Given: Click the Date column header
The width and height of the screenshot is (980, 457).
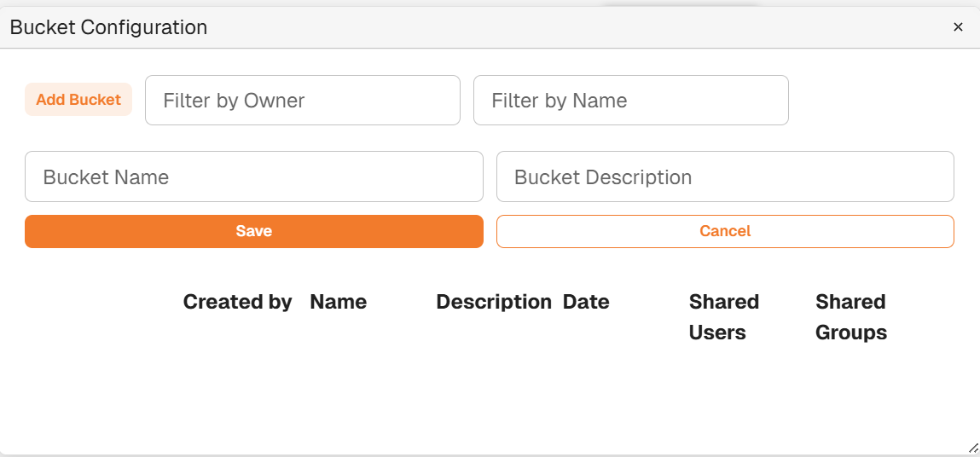Looking at the screenshot, I should pos(586,302).
